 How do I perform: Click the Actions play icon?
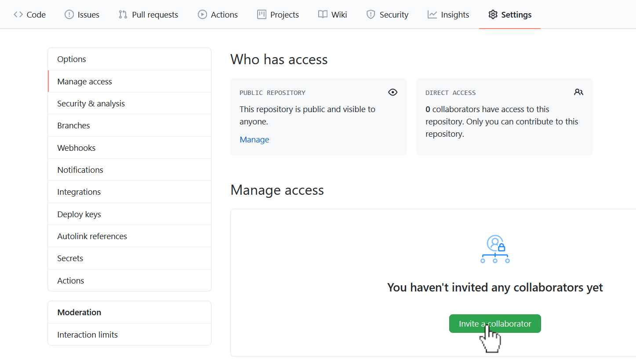[x=202, y=15]
